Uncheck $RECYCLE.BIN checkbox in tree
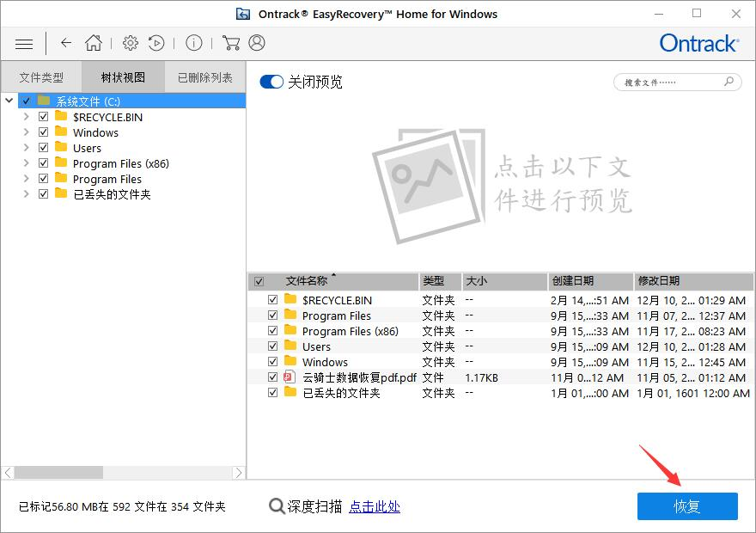This screenshot has width=756, height=533. pos(44,117)
